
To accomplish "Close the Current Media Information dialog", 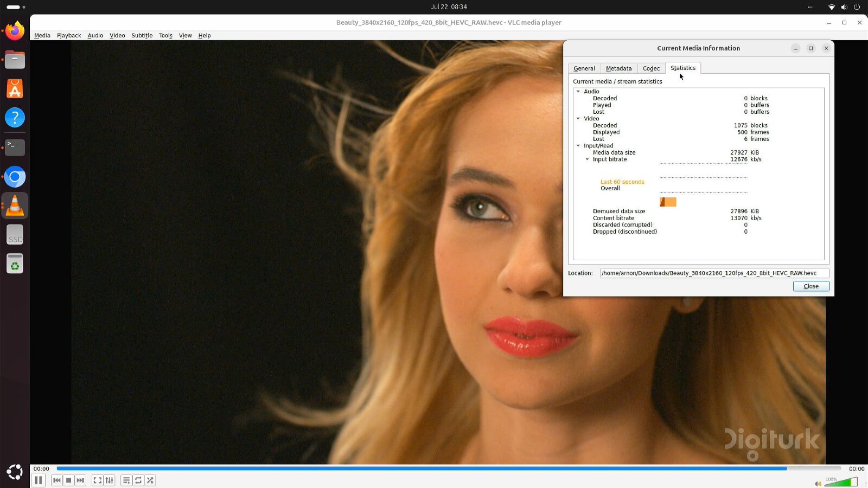I will pos(811,286).
